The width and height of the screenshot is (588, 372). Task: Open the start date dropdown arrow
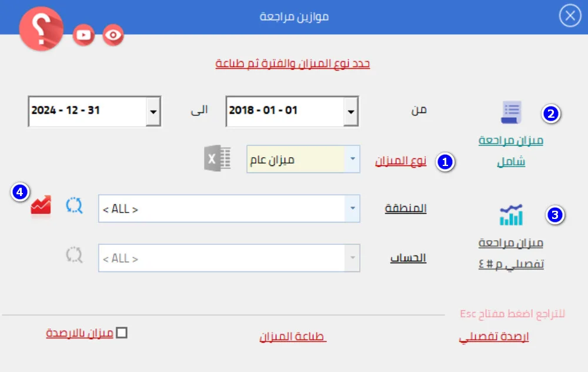click(350, 111)
